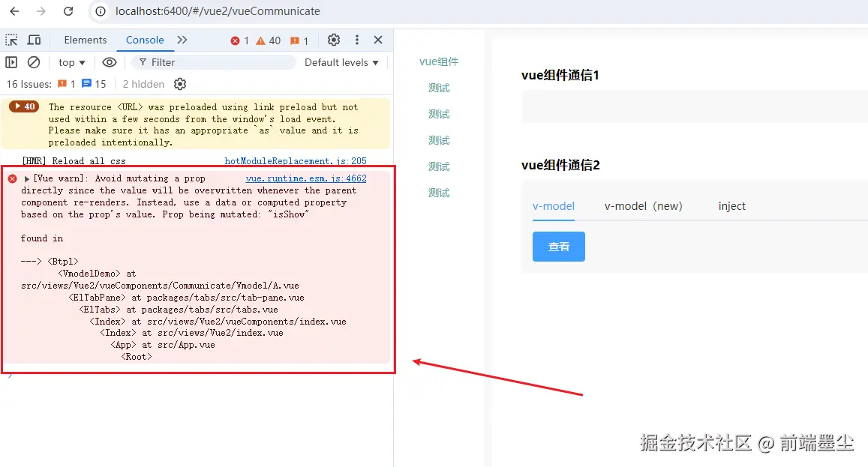The width and height of the screenshot is (868, 467).
Task: Click the '[HMR] Reload all css' log line
Action: point(74,161)
